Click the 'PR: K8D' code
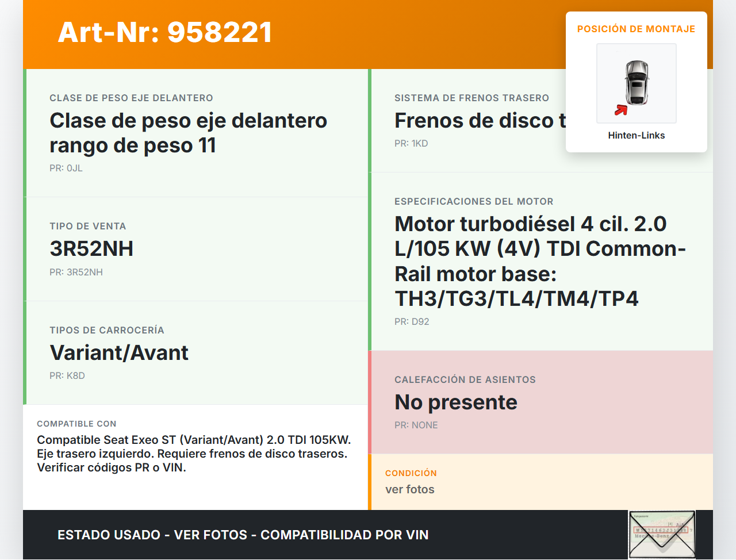The image size is (736, 560). [x=67, y=375]
